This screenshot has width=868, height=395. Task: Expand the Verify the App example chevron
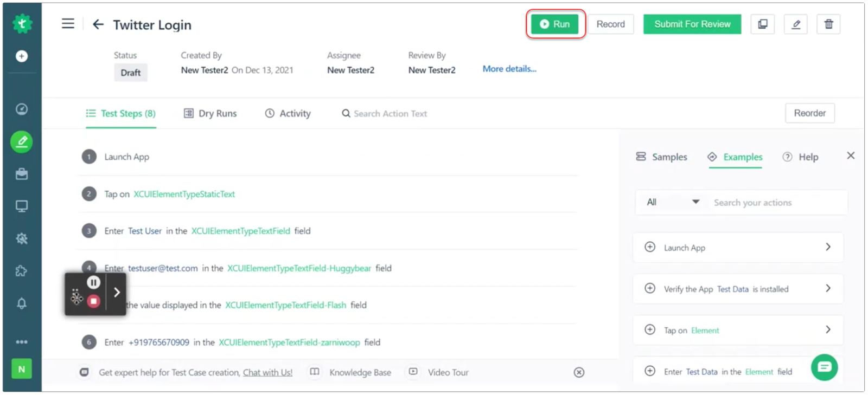[x=828, y=288]
